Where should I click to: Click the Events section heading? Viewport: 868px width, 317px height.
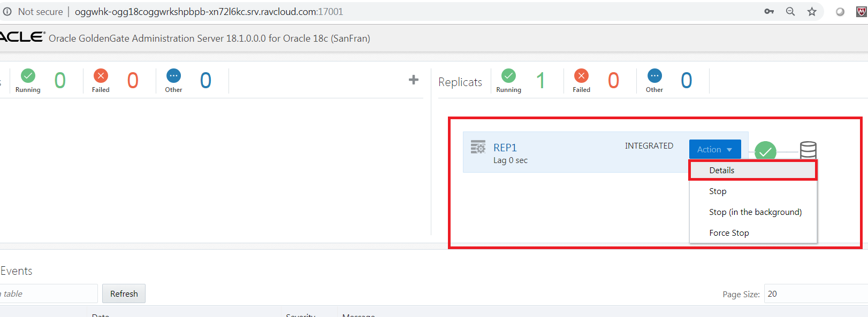[17, 270]
